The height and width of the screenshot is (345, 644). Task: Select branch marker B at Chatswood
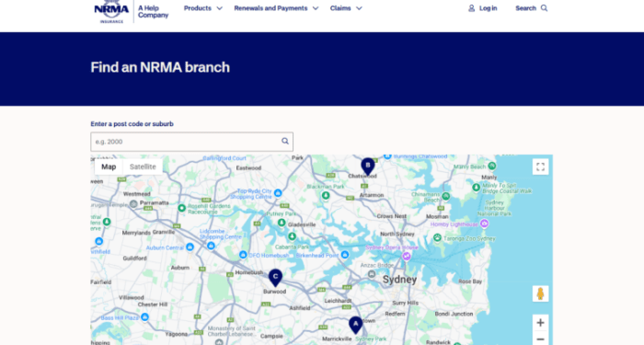(368, 167)
